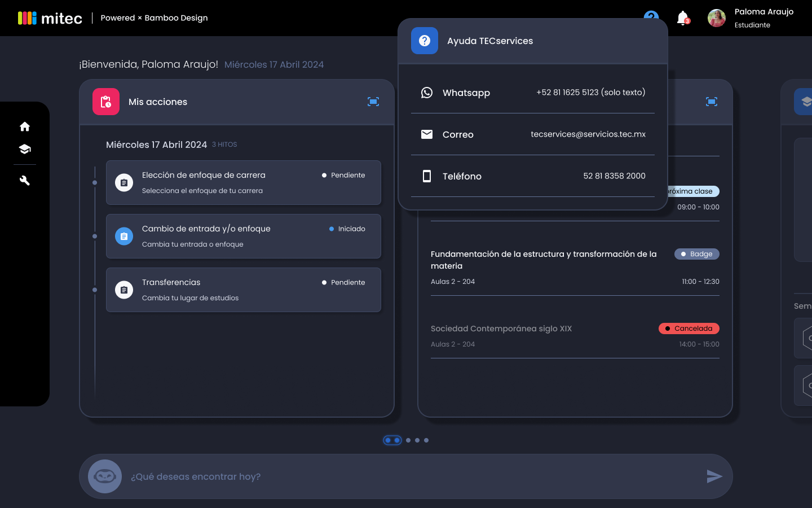Expand the Mis acciones card to fullscreen
This screenshot has width=812, height=508.
(x=373, y=102)
